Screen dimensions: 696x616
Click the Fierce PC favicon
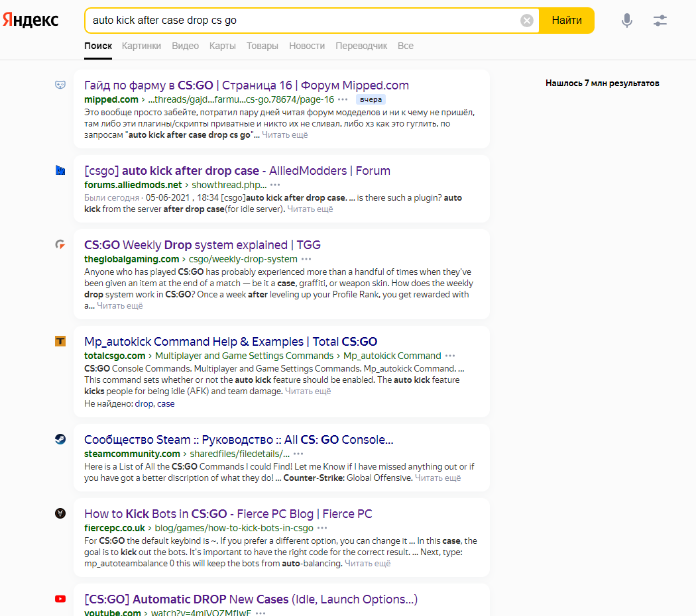pyautogui.click(x=60, y=513)
